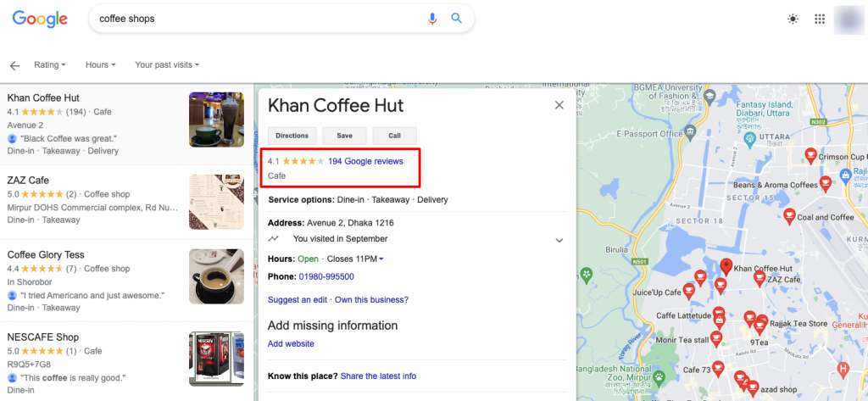
Task: Go back using the left arrow
Action: pos(14,65)
